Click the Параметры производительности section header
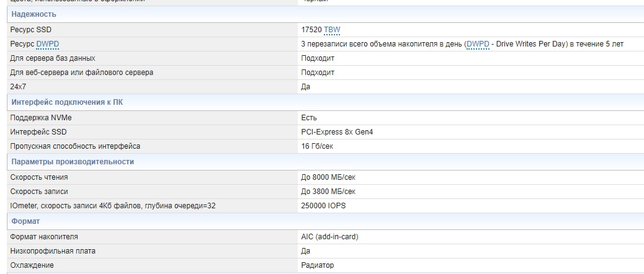 [73, 162]
